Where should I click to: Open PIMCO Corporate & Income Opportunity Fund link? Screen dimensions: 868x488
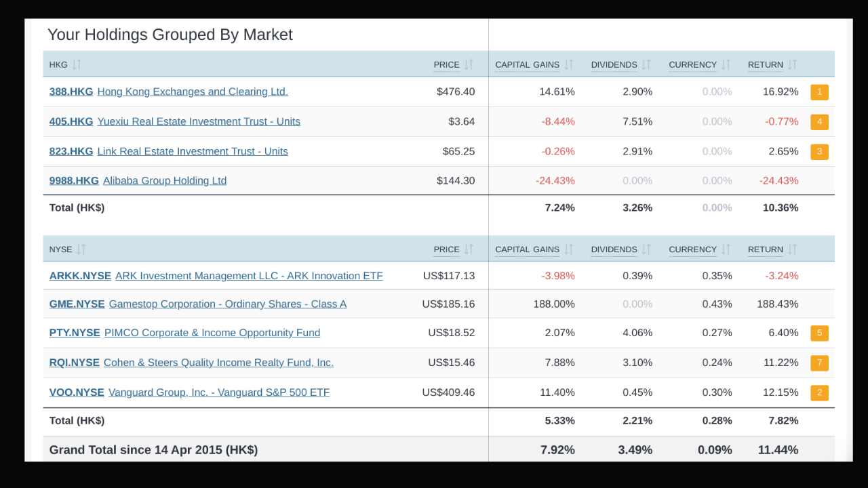(212, 333)
